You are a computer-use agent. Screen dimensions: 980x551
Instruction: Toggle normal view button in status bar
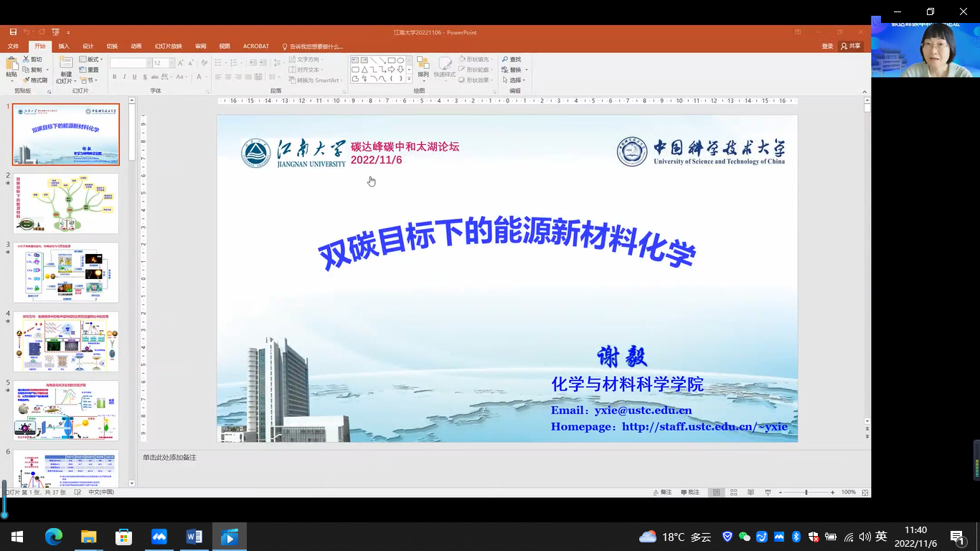pos(716,492)
